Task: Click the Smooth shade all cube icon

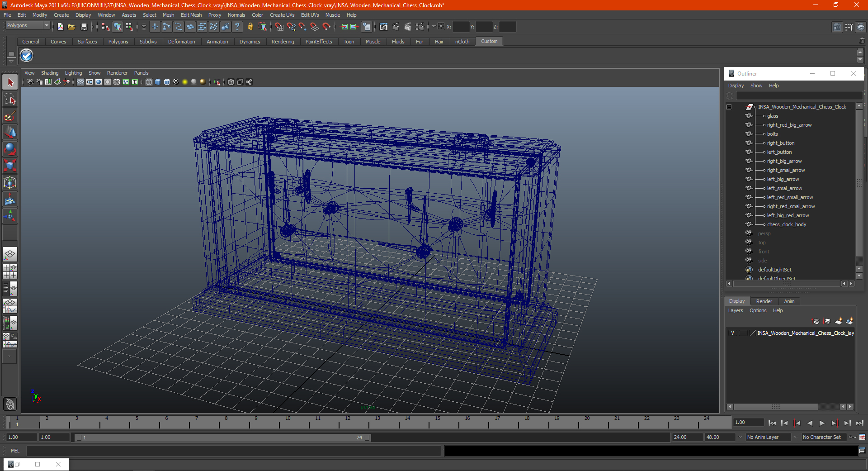Action: (158, 82)
